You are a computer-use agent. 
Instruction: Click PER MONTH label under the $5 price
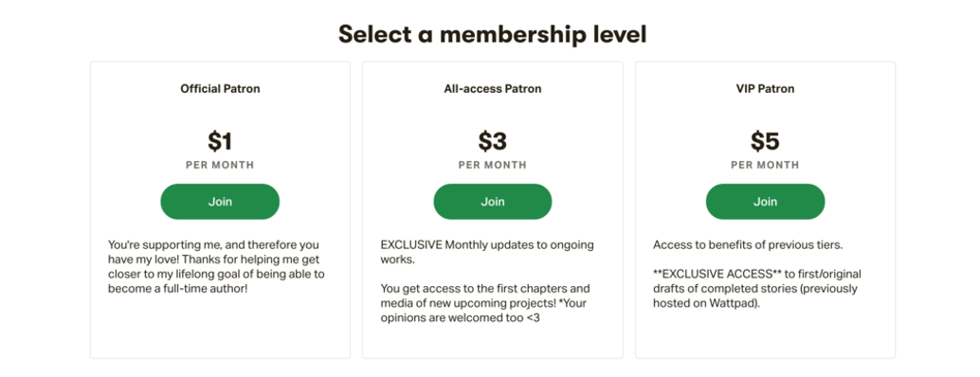click(x=765, y=166)
